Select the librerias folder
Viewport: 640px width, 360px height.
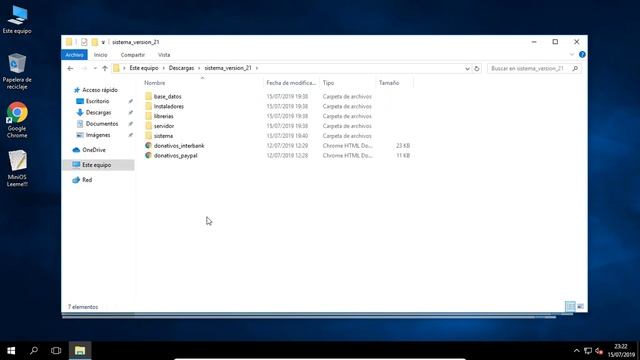click(163, 116)
